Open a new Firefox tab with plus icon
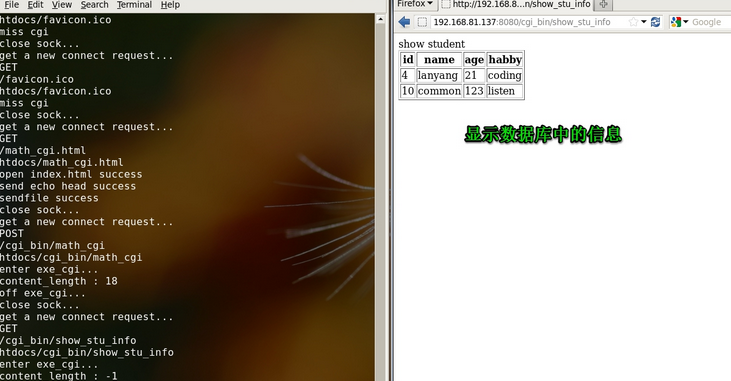731x381 pixels. pyautogui.click(x=603, y=5)
